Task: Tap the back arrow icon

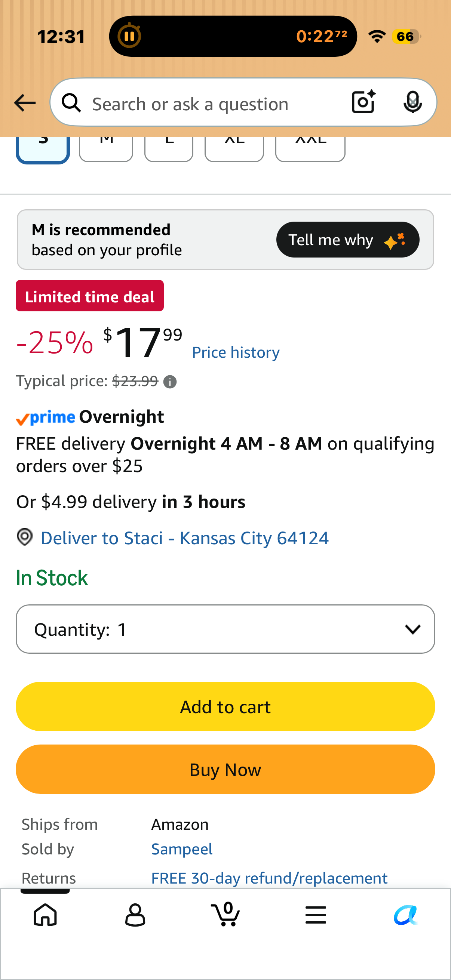Action: pos(25,103)
